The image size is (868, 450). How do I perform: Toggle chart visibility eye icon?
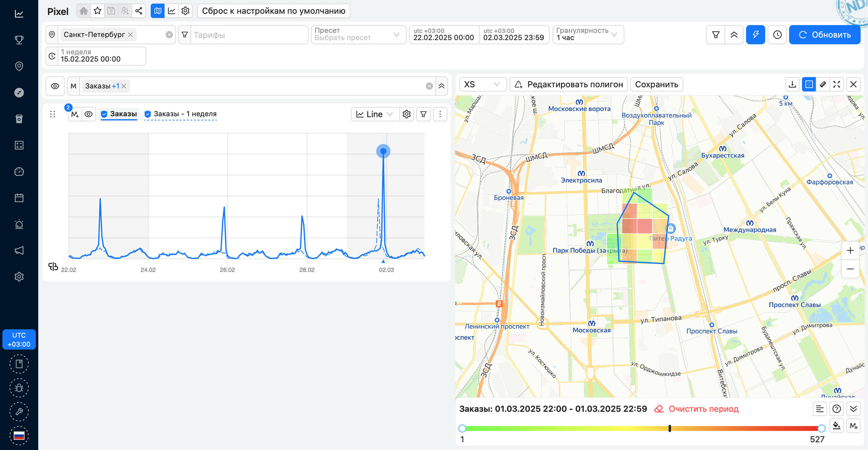coord(88,114)
